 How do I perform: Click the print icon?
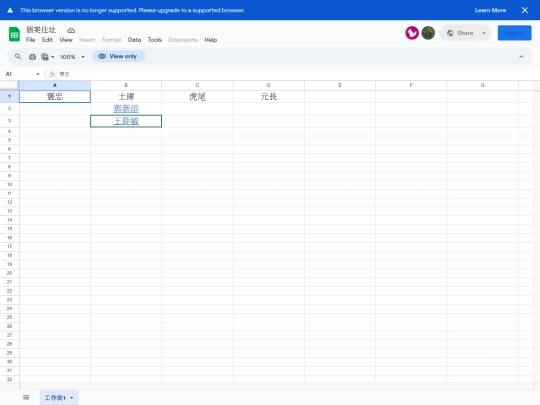tap(32, 57)
